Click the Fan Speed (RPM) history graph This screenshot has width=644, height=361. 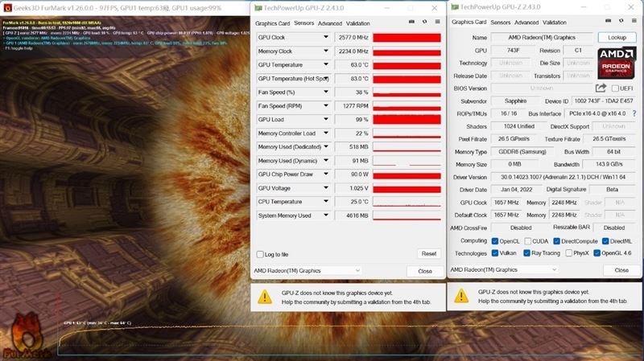tap(407, 106)
